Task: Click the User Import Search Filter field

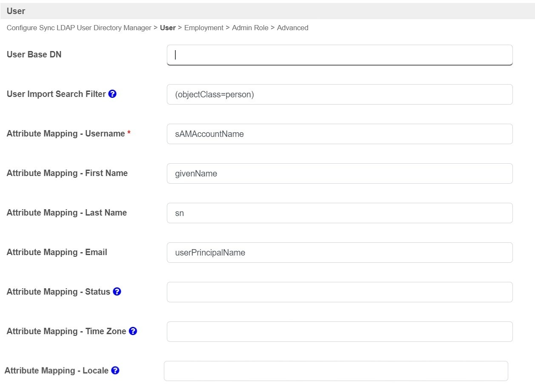Action: [x=339, y=94]
